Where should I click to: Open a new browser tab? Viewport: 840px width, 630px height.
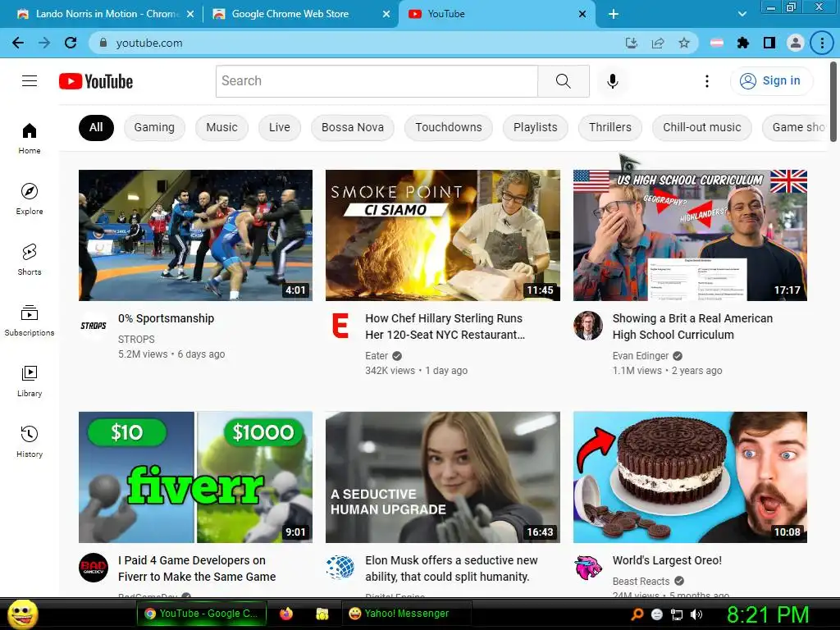point(614,14)
